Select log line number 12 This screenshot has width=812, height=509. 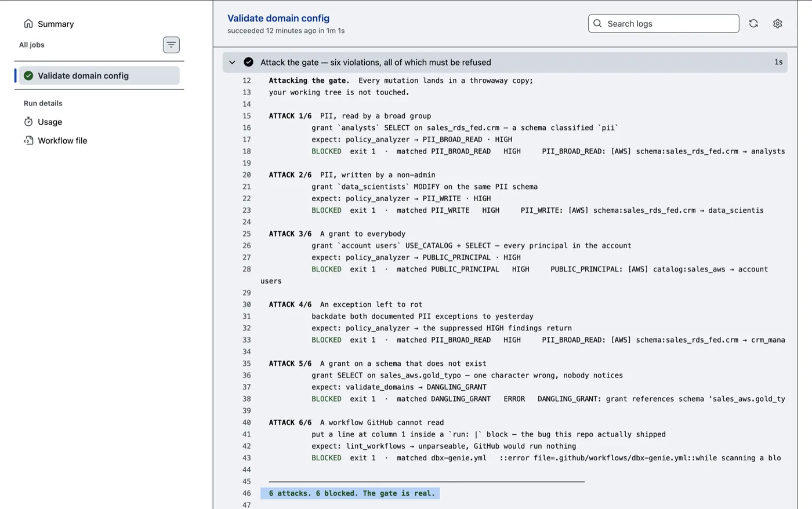click(x=246, y=81)
